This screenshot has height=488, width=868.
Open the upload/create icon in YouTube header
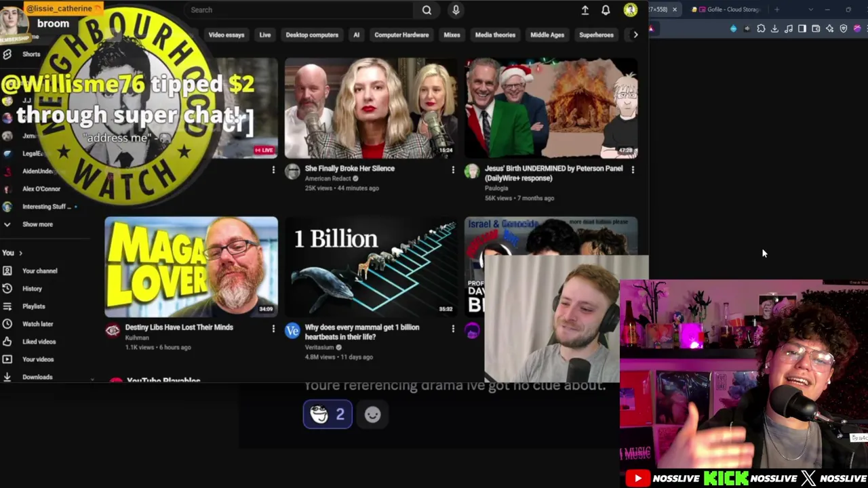tap(585, 10)
